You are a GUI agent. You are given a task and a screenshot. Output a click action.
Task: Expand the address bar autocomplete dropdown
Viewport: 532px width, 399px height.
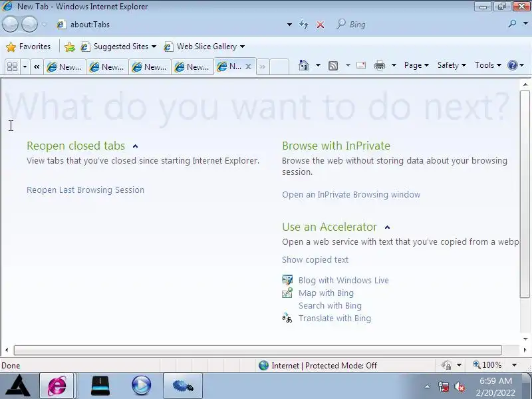[289, 25]
